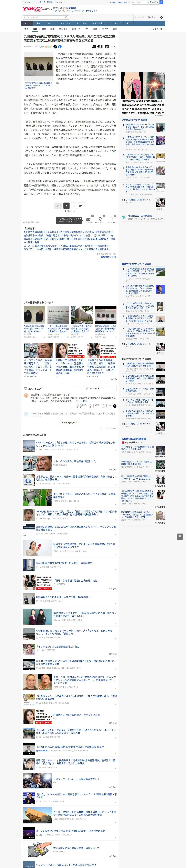186x868 pixels.
Task: Open the ANAのサービスに recommended article
Action: click(x=75, y=444)
